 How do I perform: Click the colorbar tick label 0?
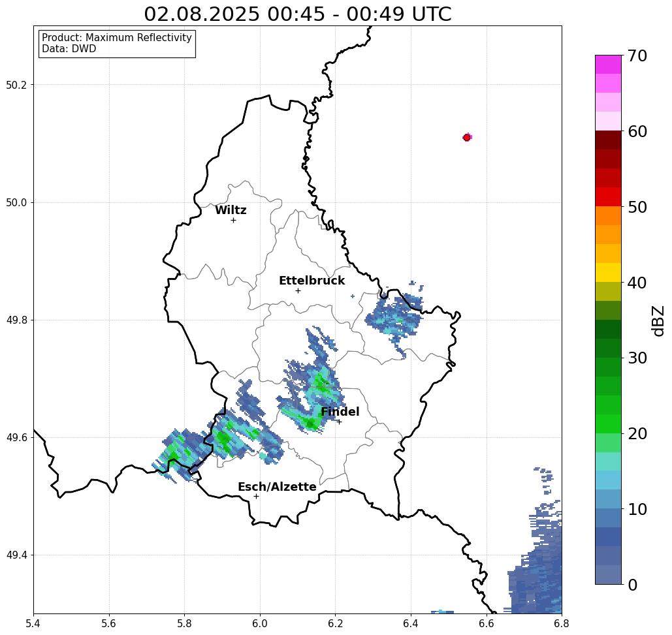tap(633, 585)
